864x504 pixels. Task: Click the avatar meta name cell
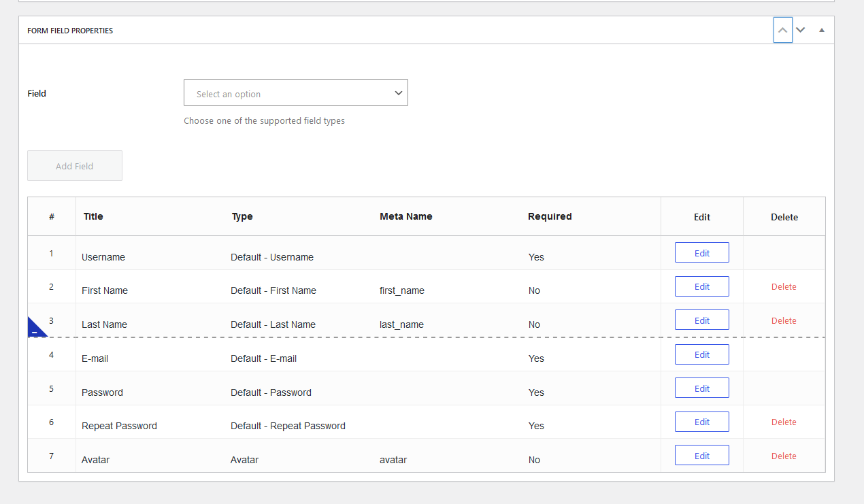coord(393,460)
